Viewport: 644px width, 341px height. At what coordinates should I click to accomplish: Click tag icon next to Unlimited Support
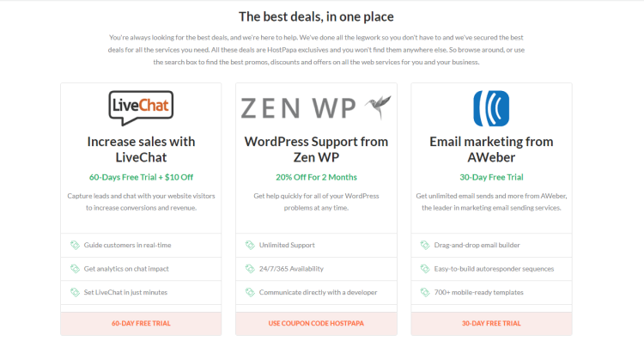(250, 246)
